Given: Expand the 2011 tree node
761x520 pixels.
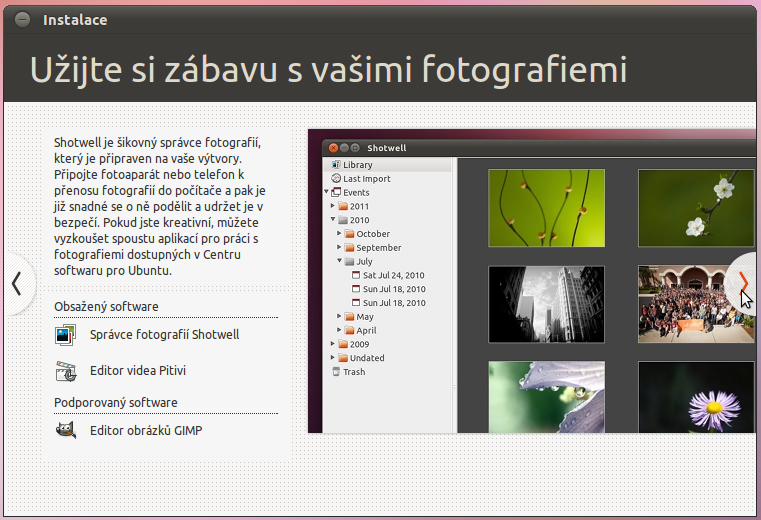Looking at the screenshot, I should click(333, 206).
